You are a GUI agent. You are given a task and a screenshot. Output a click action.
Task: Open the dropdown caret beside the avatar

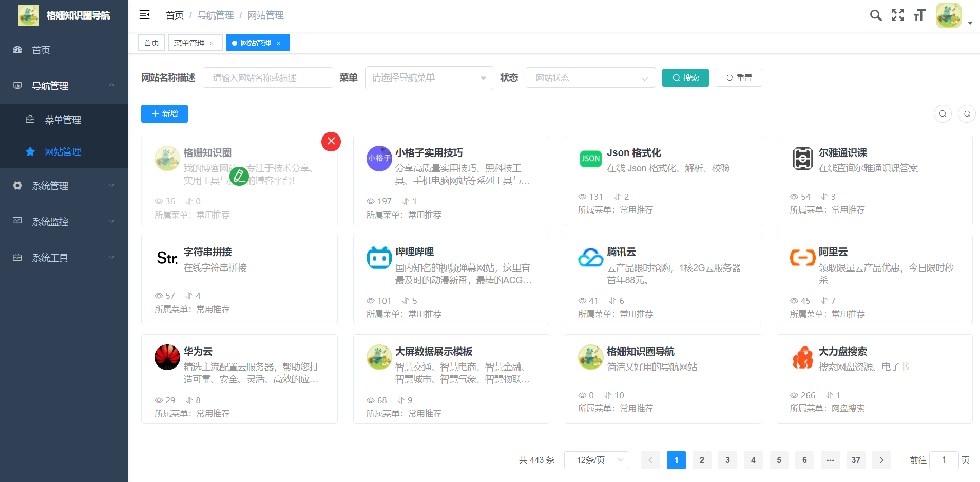click(x=970, y=23)
